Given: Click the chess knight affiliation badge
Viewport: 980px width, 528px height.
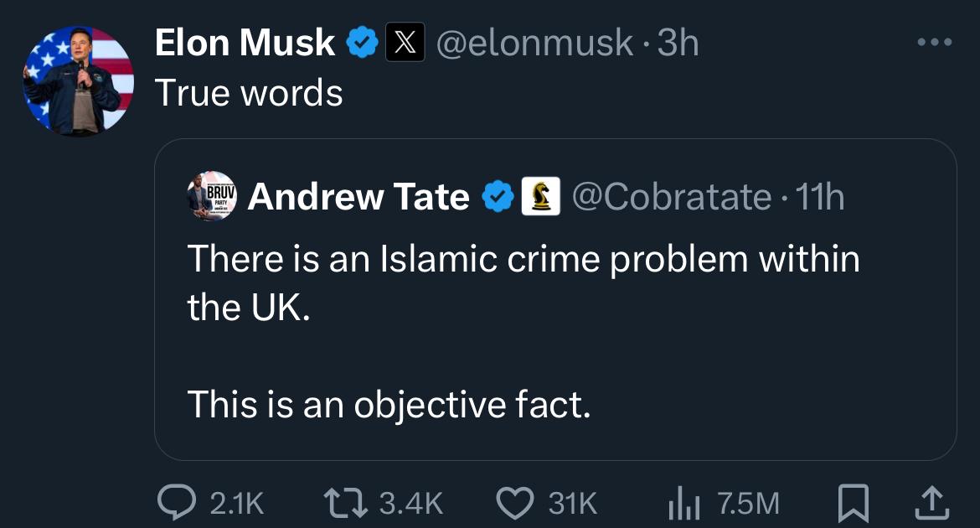Looking at the screenshot, I should pyautogui.click(x=540, y=197).
